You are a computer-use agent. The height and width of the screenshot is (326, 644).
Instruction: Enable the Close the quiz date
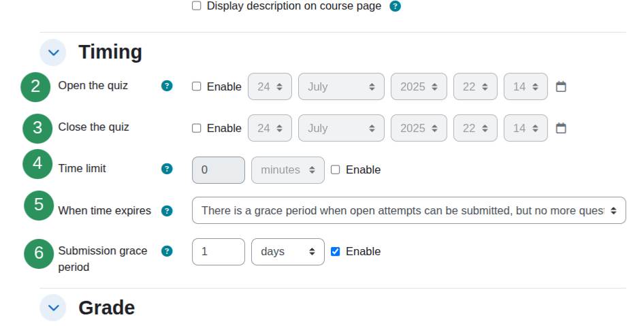click(197, 128)
